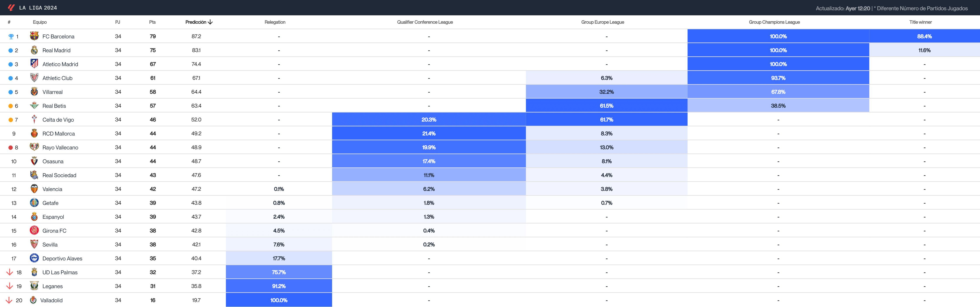The image size is (980, 307).
Task: Click red relegation arrow next to Leganes
Action: point(10,286)
